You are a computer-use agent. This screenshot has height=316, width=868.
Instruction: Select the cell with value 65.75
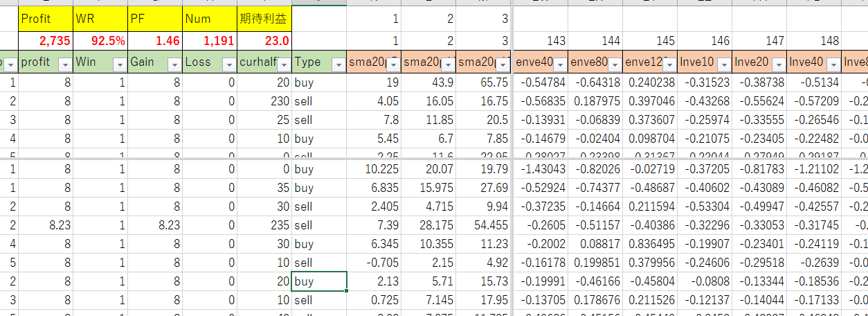click(x=484, y=82)
